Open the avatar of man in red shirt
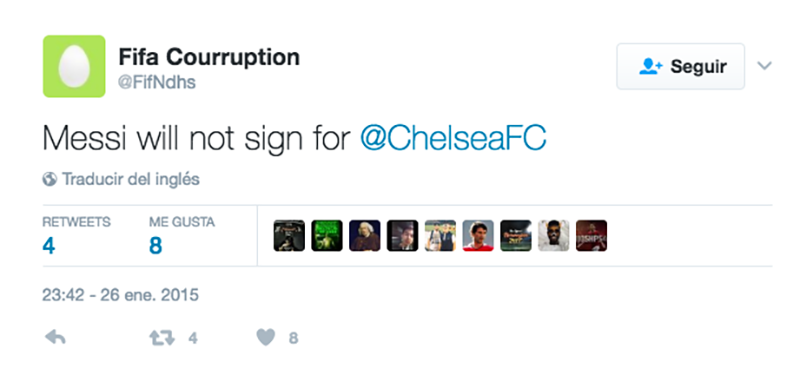The image size is (800, 375). 478,236
